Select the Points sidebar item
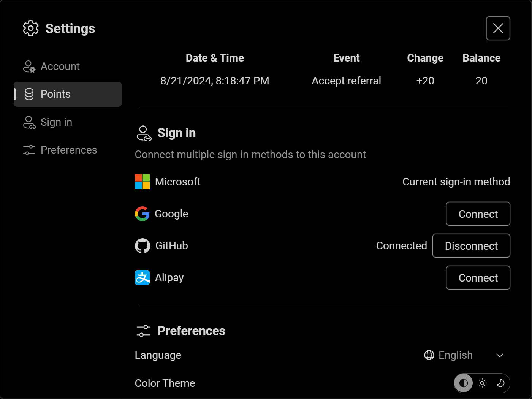532x399 pixels. tap(68, 94)
